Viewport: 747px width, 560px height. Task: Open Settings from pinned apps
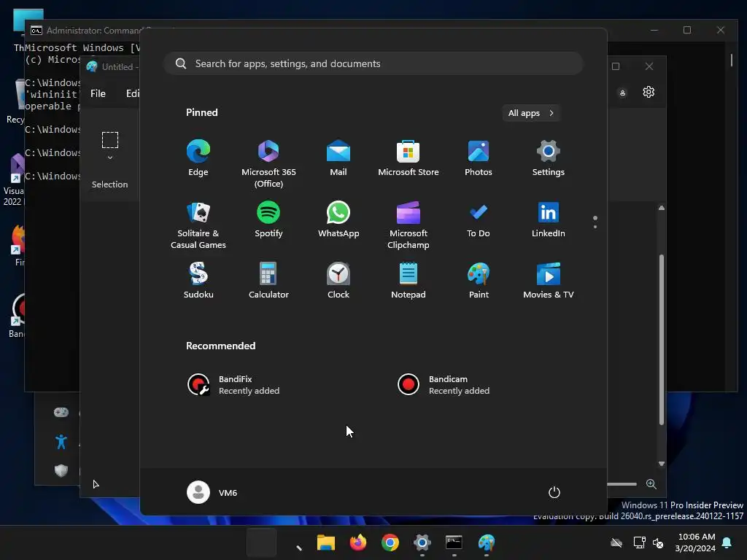pos(549,158)
